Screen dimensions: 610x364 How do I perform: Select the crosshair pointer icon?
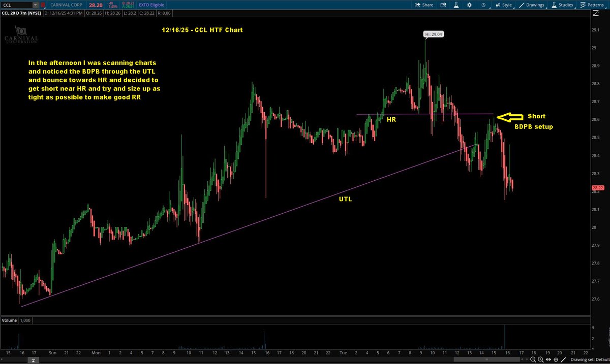tap(556, 359)
